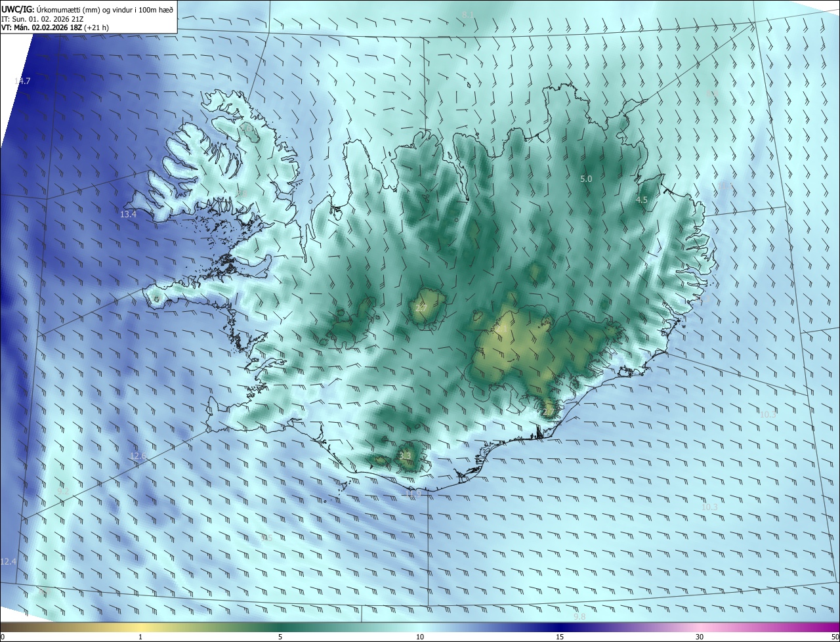Click the 0 tick on the color scale
Image resolution: width=840 pixels, height=642 pixels.
coord(2,637)
